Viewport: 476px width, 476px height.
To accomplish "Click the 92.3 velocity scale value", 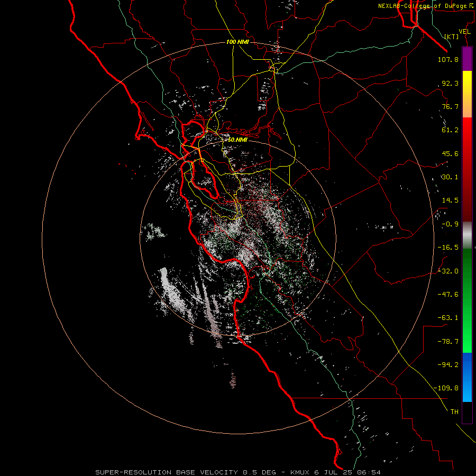I will [450, 83].
